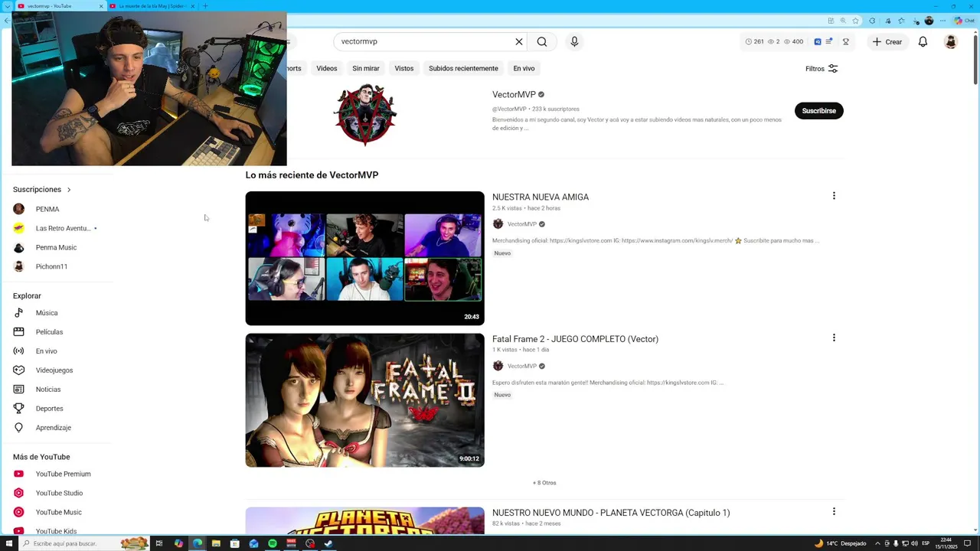Expand the Suscripciones section chevron
Image resolution: width=980 pixels, height=551 pixels.
tap(69, 190)
